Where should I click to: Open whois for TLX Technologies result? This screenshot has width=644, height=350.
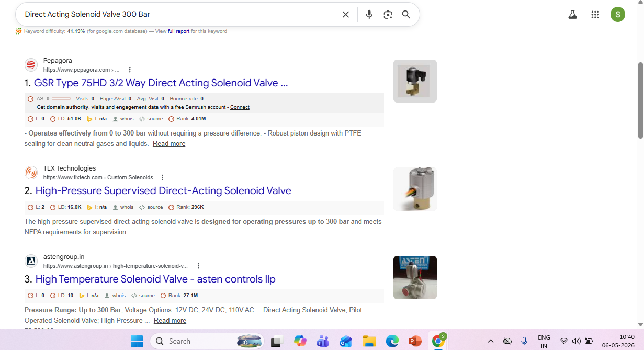[x=123, y=207]
